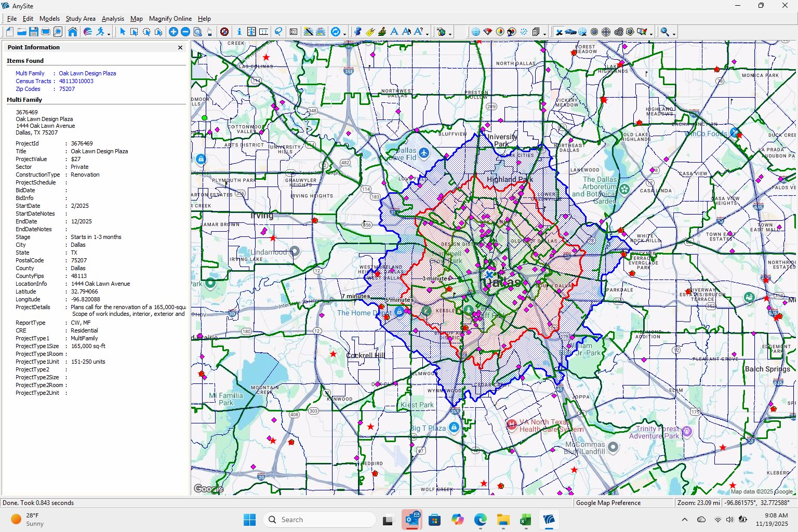Click the red no-entry cancel icon
798x532 pixels.
224,32
